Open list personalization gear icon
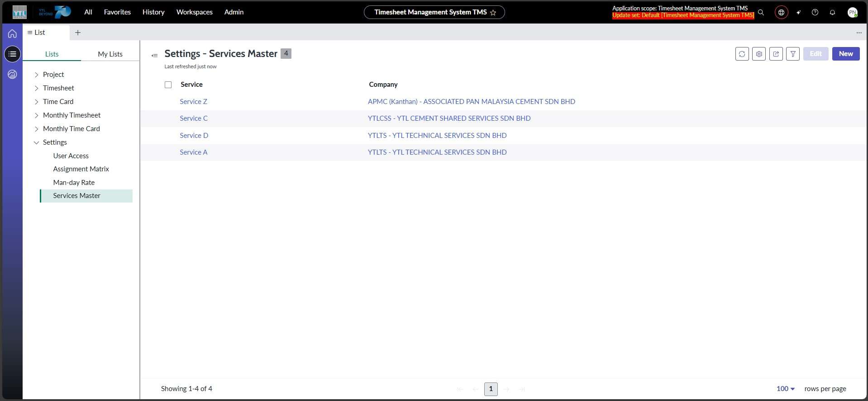 tap(759, 54)
